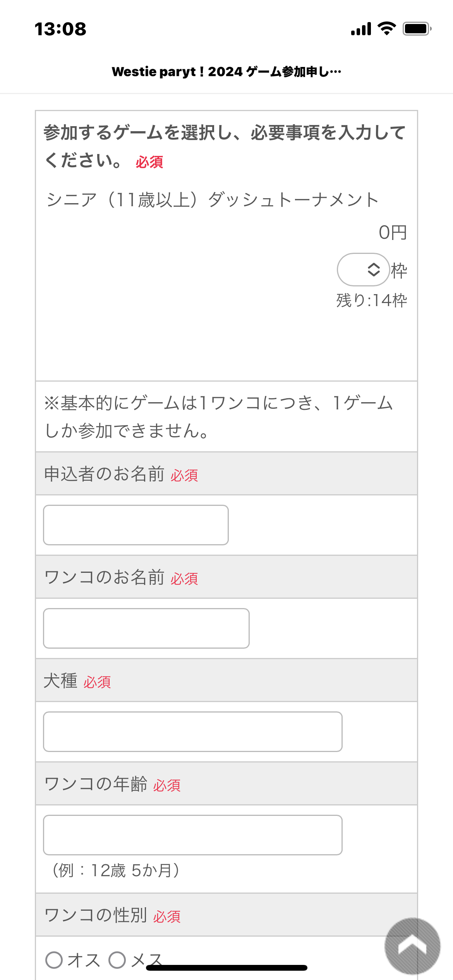The width and height of the screenshot is (453, 980).
Task: Open the 枠 quantity dropdown
Action: click(363, 269)
